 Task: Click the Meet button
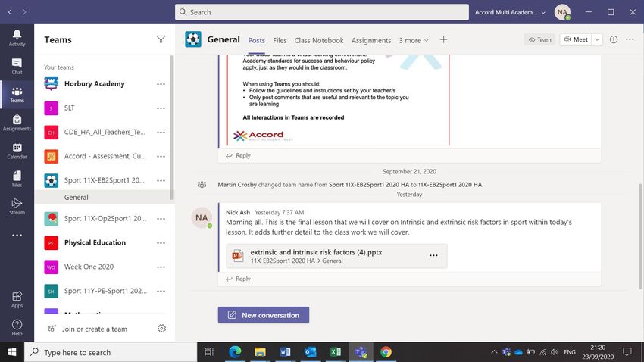pos(576,39)
